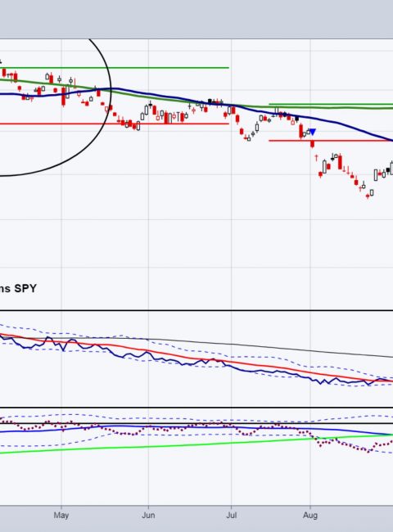
Task: Click the Aug label on time axis
Action: coord(310,515)
